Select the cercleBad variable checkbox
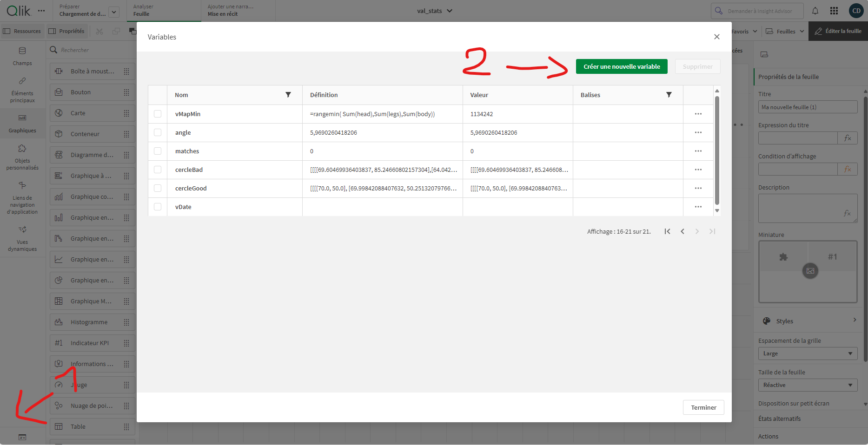Viewport: 868px width, 445px height. click(x=158, y=170)
